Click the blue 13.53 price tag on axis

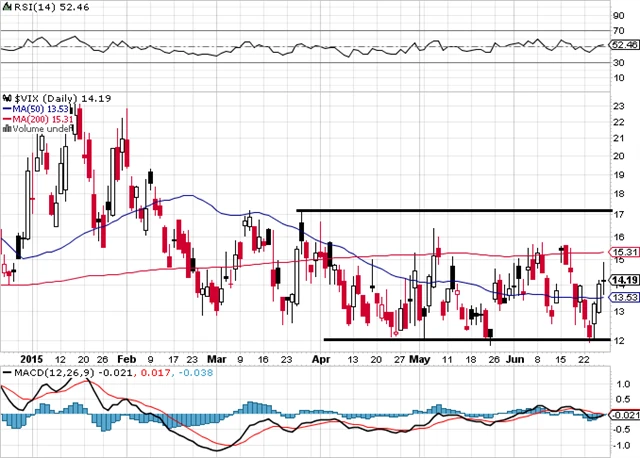coord(622,297)
